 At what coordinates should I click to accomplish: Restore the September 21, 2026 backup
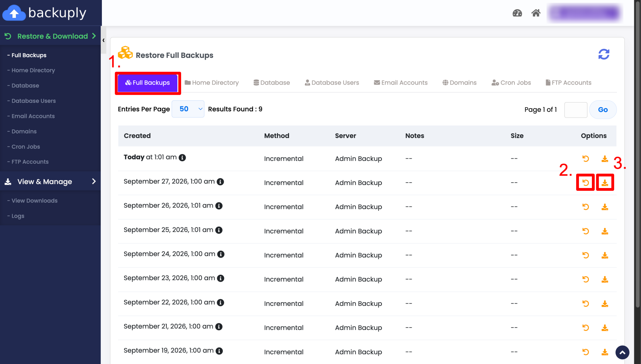point(585,327)
